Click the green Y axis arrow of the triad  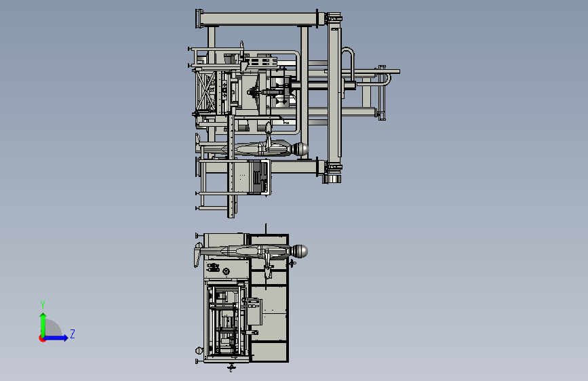click(x=43, y=325)
